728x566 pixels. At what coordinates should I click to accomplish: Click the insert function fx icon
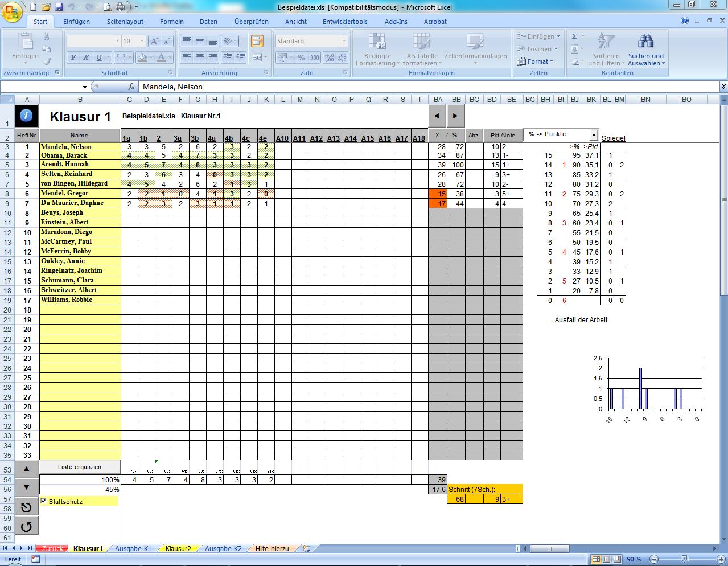tap(131, 87)
